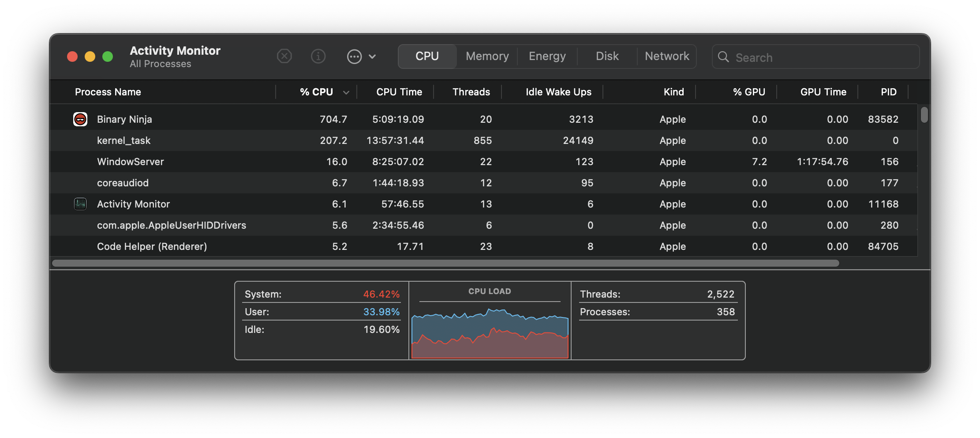The height and width of the screenshot is (438, 980).
Task: Sort by GPU Time column header
Action: point(823,92)
